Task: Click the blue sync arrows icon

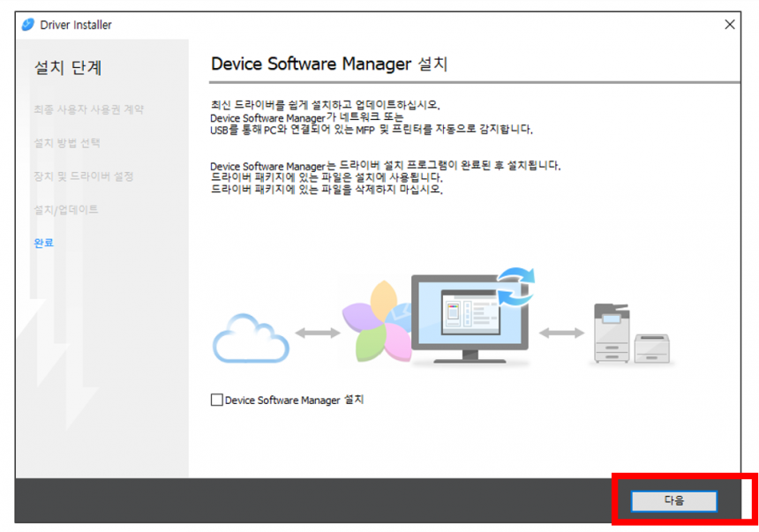Action: (x=516, y=287)
